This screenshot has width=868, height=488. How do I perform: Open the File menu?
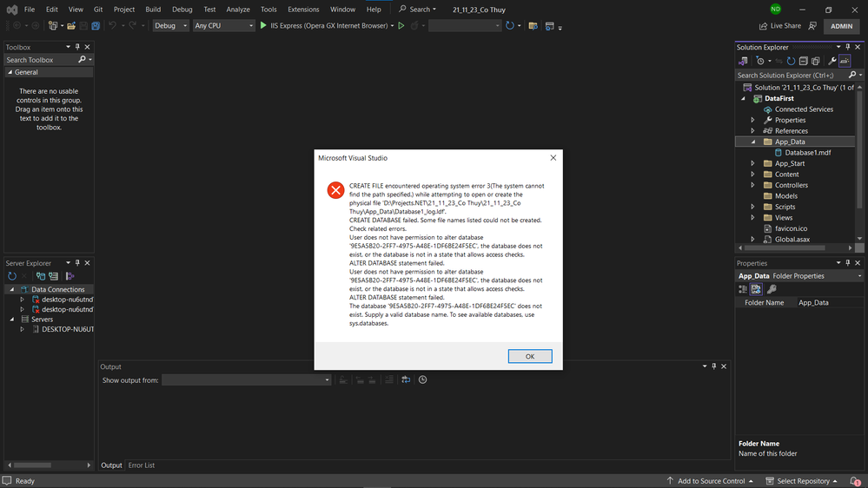click(x=30, y=10)
